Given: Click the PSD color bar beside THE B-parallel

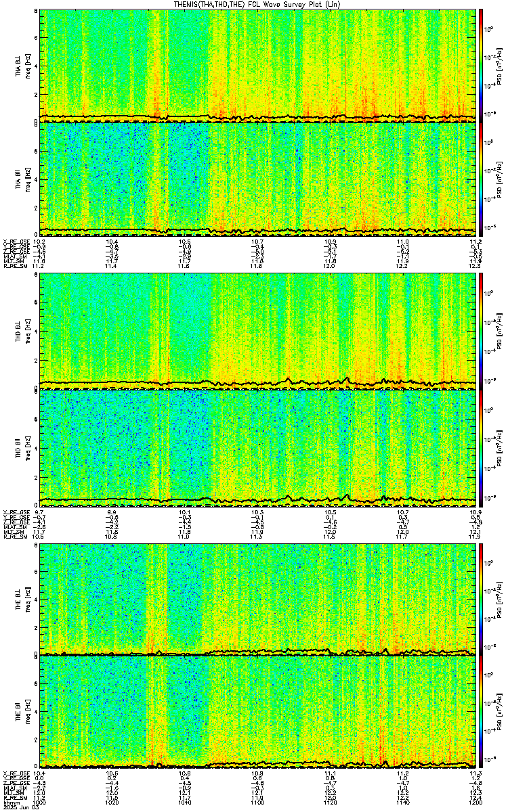Looking at the screenshot, I should (482, 712).
